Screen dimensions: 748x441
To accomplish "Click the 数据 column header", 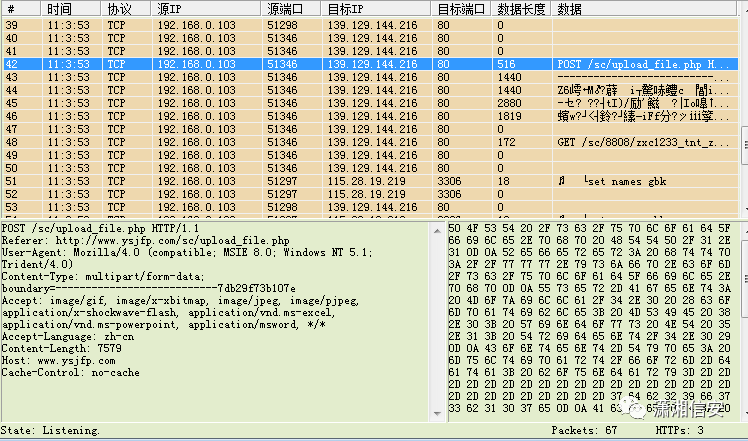I will [x=644, y=9].
